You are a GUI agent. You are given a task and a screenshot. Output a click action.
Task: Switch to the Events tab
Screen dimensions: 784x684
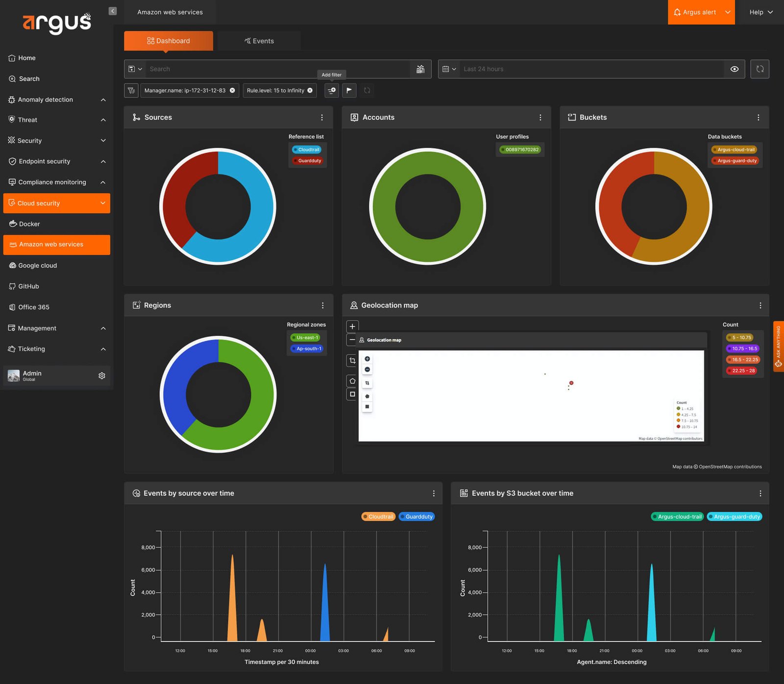coord(259,41)
